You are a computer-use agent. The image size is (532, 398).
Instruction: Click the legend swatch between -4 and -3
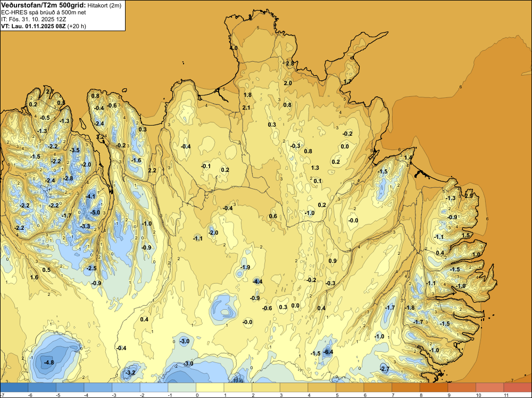click(98, 387)
